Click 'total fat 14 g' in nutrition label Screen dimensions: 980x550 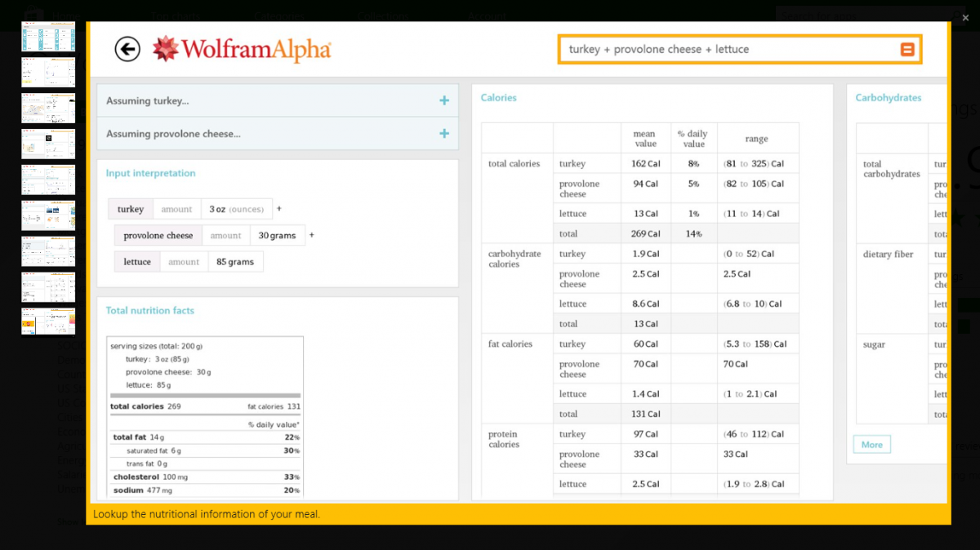coord(139,437)
